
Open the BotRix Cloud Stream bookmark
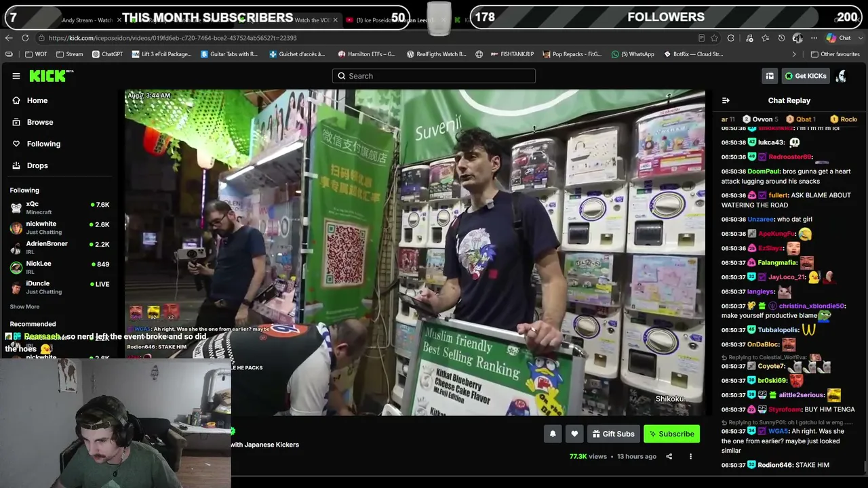(x=693, y=54)
